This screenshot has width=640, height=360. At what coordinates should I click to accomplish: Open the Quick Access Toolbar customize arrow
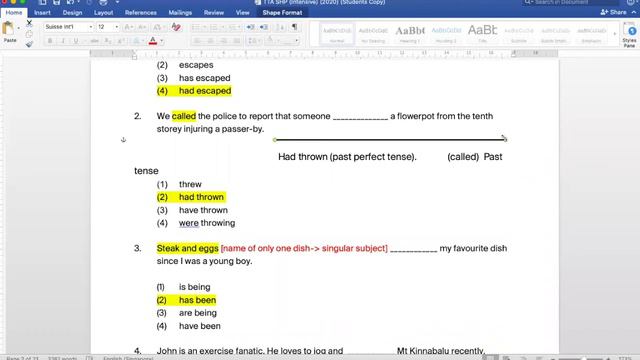(117, 2)
